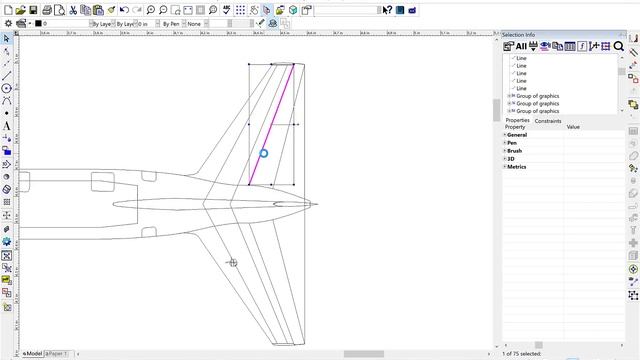640x360 pixels.
Task: Click the black pen color swatch
Action: 38,24
